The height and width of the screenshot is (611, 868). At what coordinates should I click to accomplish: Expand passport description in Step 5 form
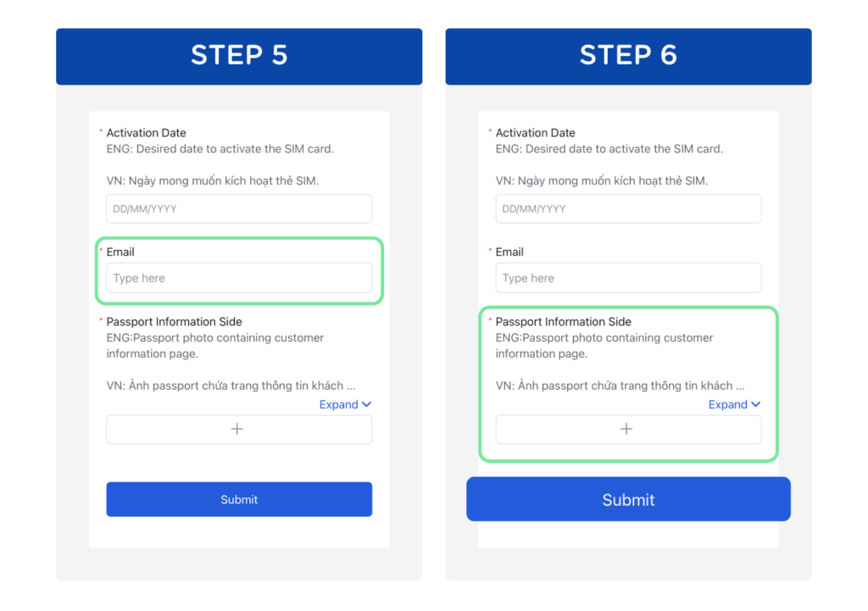(x=345, y=405)
